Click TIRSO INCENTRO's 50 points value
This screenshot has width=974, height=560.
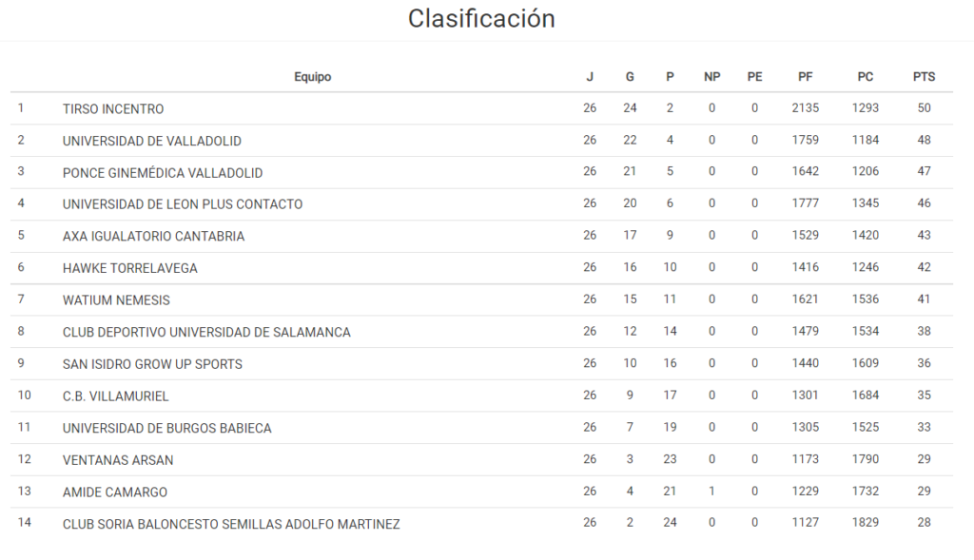click(924, 108)
